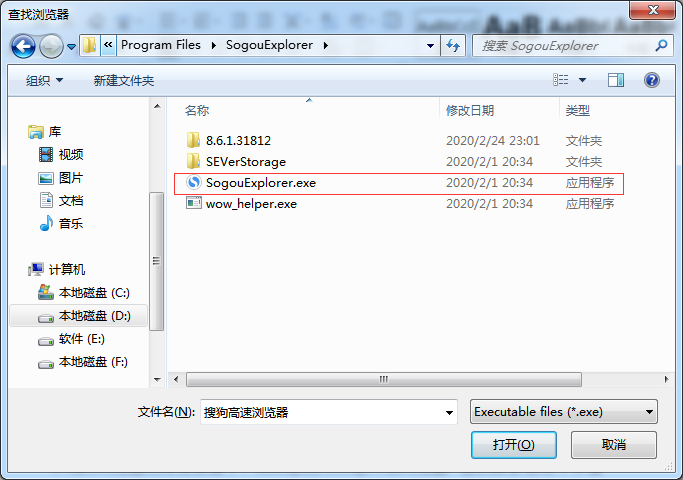Click the horizontal scrollbar thumb in file list

coord(384,379)
